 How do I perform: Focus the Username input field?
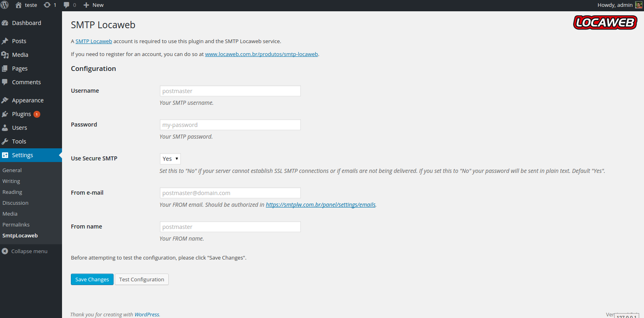[230, 91]
